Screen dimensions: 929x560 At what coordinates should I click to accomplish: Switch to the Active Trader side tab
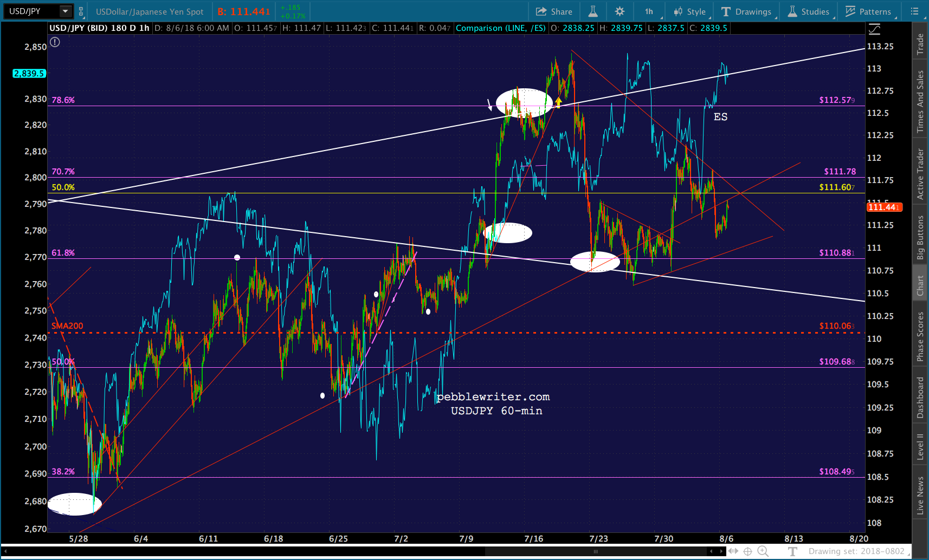pos(920,174)
